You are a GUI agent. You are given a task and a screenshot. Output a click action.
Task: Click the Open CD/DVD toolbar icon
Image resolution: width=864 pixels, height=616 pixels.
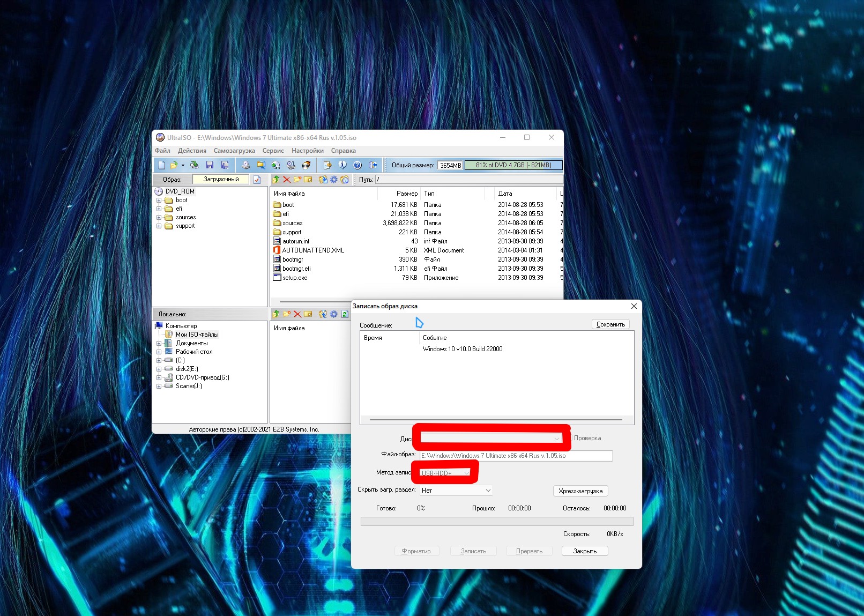pyautogui.click(x=194, y=165)
